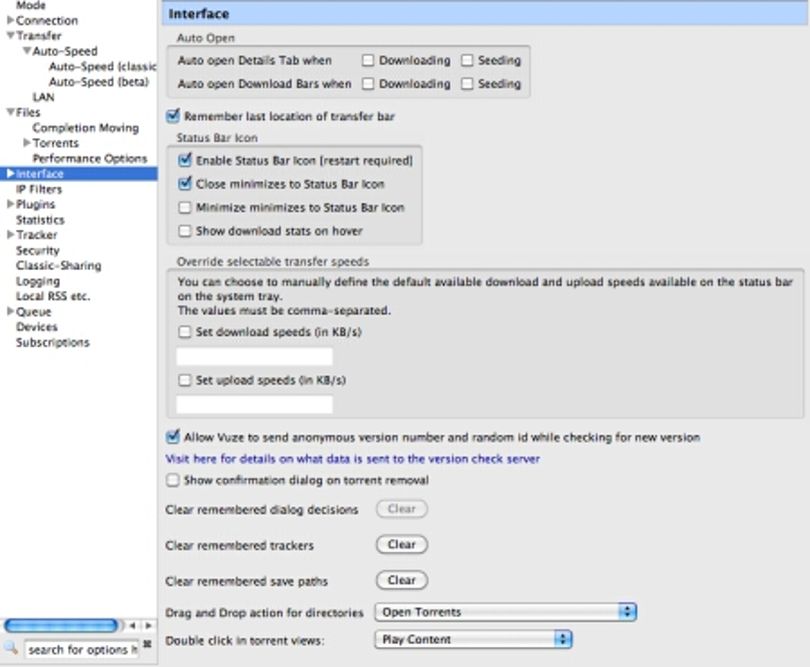Uncheck Remember last location of transfer bar
Viewport: 810px width, 667px height.
tap(173, 116)
